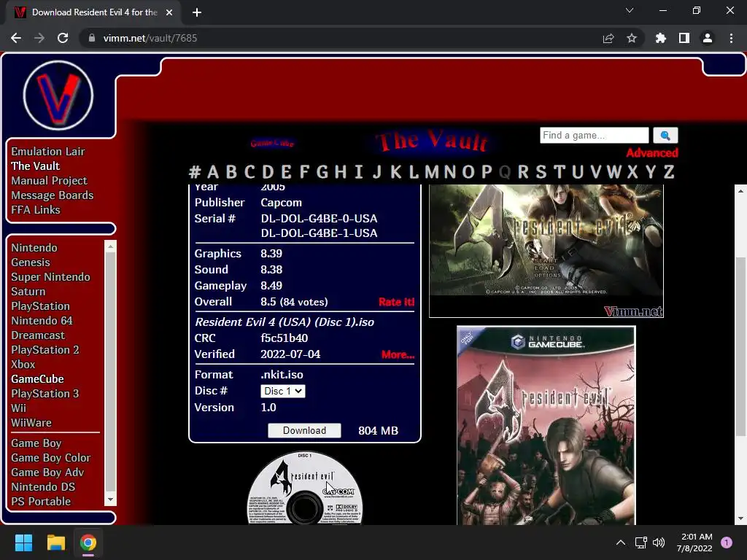Select Nintendo 64 in the systems list
Screen dimensions: 747x560
click(42, 321)
